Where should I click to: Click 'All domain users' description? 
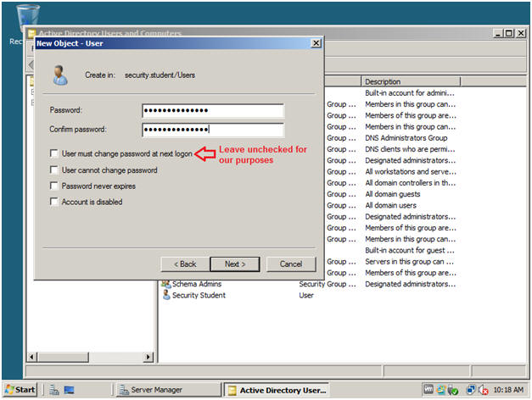390,205
